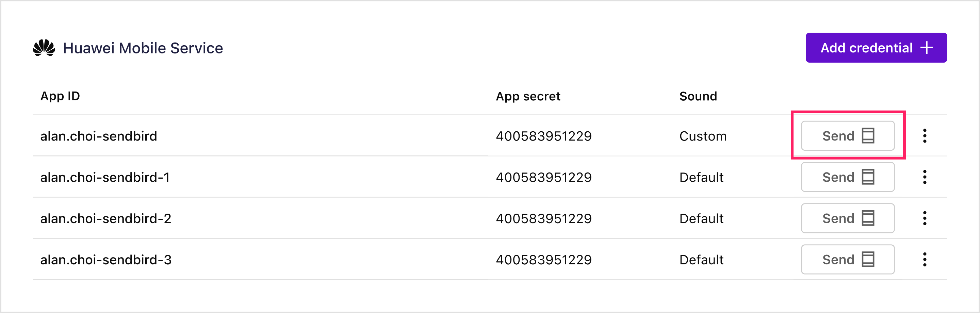The height and width of the screenshot is (313, 980).
Task: Send test push for alan.choi-sendbird
Action: (x=848, y=136)
